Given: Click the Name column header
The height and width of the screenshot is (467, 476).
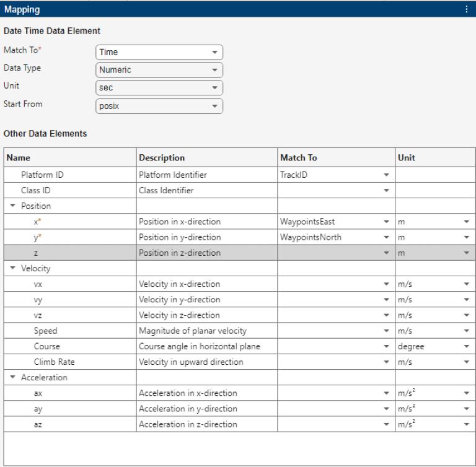Looking at the screenshot, I should pos(18,157).
